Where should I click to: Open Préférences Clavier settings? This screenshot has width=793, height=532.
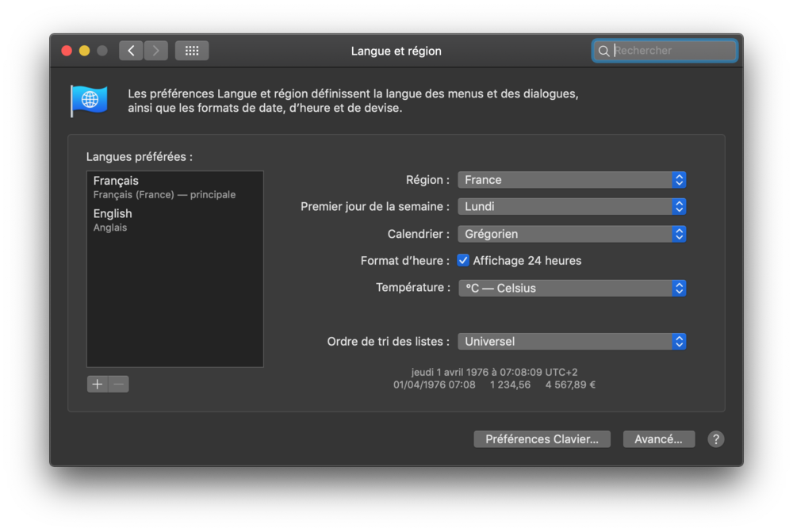click(542, 438)
